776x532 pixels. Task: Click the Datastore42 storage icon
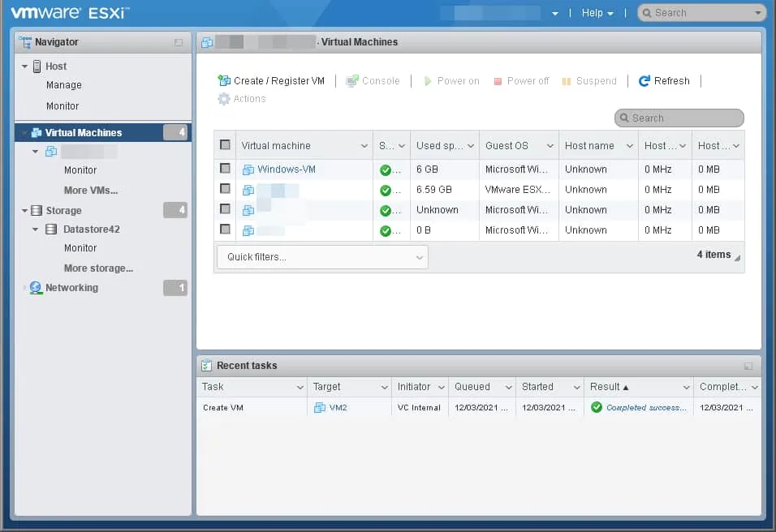pos(51,230)
